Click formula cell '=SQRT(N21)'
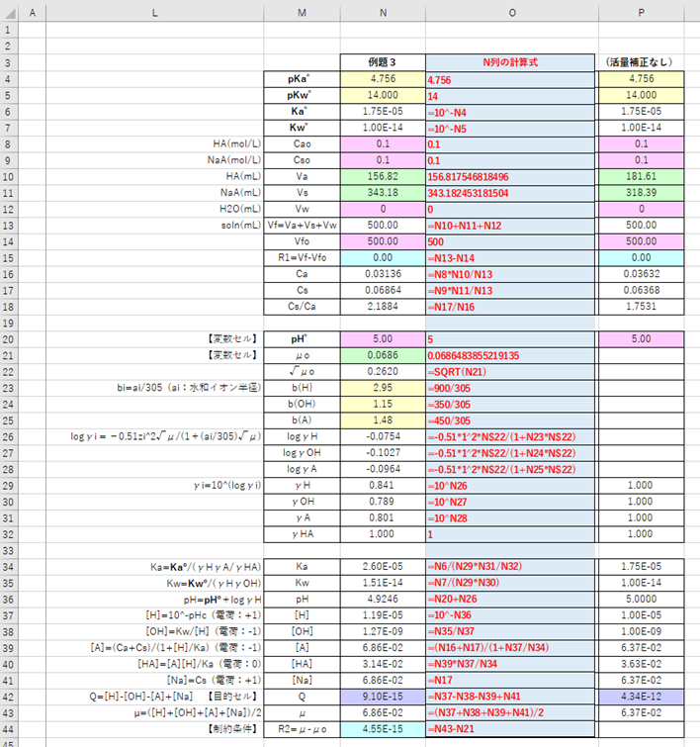 point(510,372)
